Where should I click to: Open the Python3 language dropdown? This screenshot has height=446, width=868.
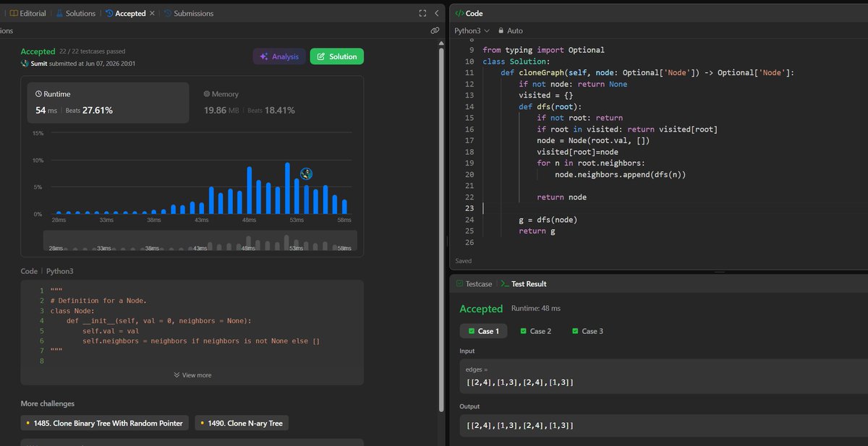[x=472, y=31]
